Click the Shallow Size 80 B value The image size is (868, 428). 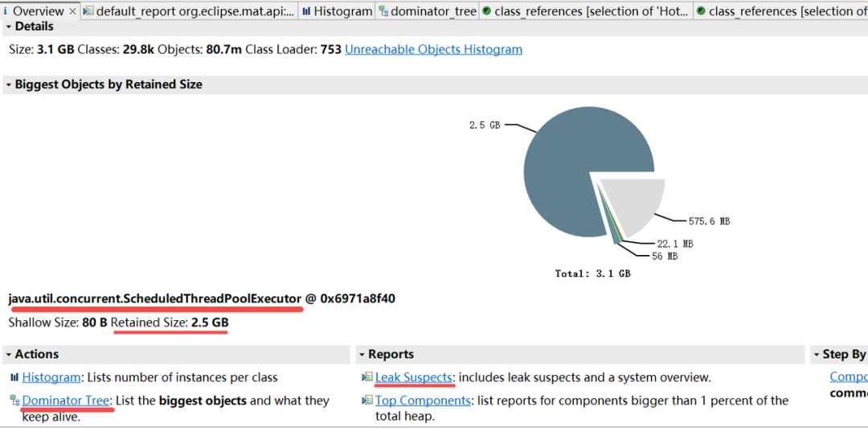pos(95,322)
